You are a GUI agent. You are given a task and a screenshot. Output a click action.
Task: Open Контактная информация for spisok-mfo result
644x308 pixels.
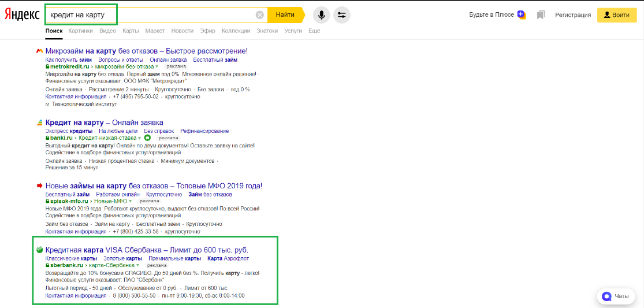(x=76, y=232)
